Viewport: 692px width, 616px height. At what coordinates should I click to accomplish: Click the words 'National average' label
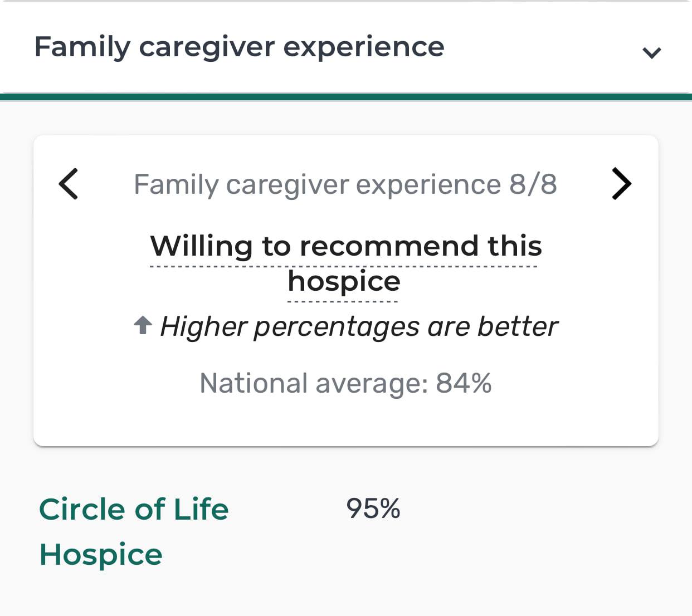click(313, 384)
